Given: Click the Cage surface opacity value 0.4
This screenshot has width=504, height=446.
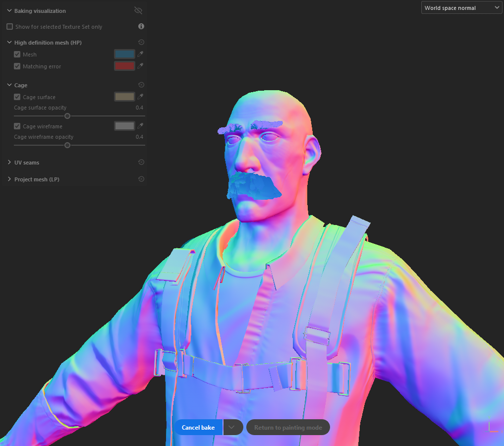Looking at the screenshot, I should [x=139, y=108].
